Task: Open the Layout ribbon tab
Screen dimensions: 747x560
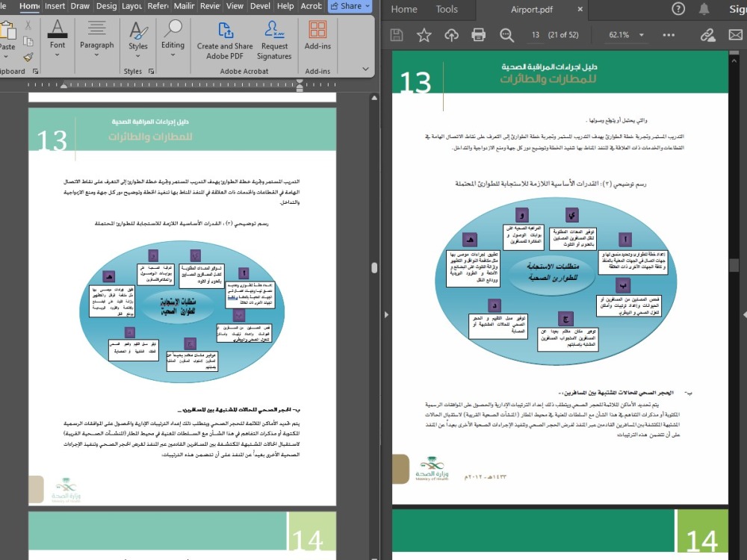Action: click(132, 6)
